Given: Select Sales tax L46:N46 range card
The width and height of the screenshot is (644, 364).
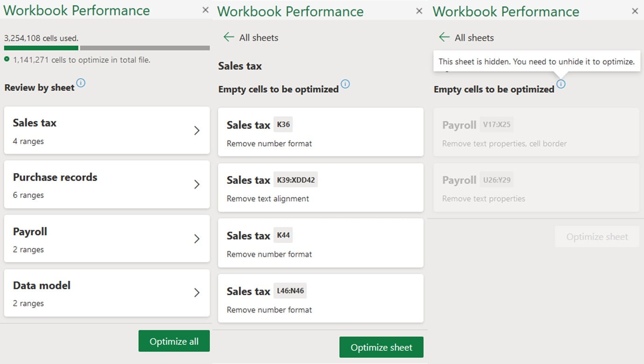Looking at the screenshot, I should click(321, 298).
